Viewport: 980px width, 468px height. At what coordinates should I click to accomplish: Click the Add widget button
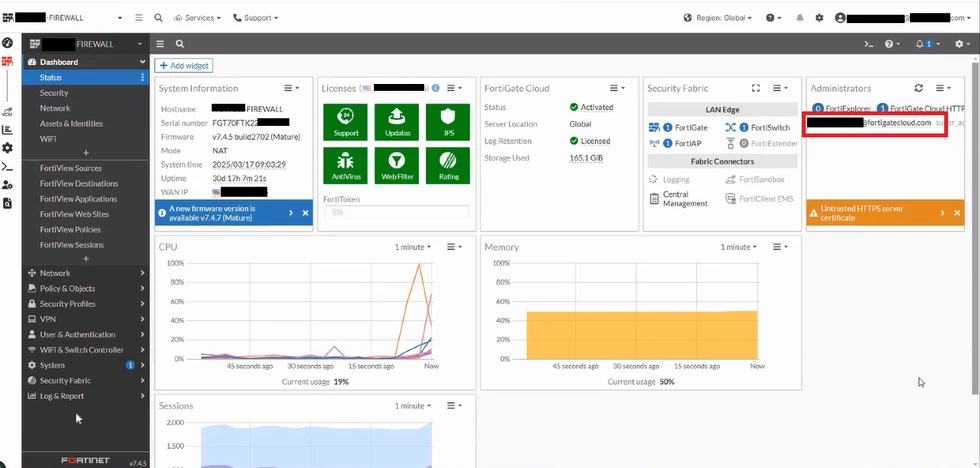click(184, 66)
